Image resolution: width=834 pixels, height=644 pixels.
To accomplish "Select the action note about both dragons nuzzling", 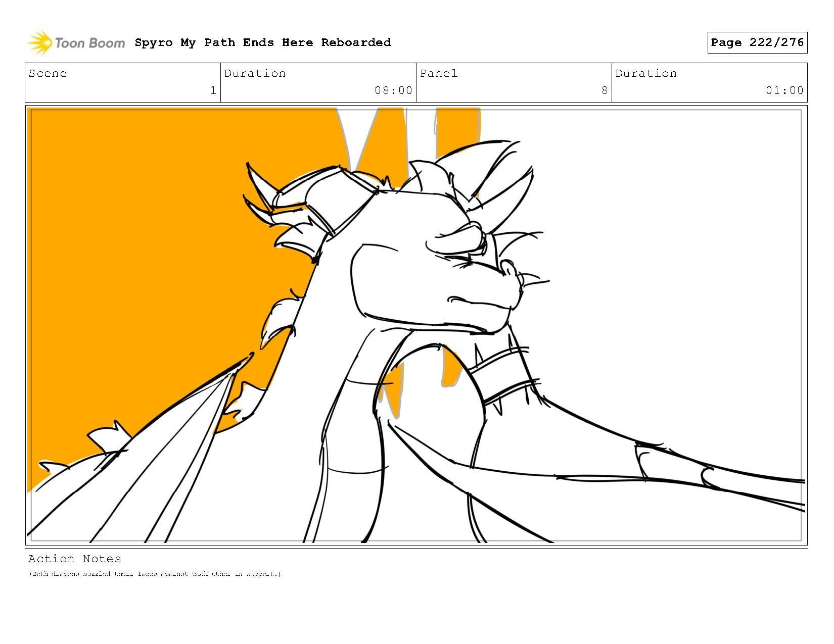I will pos(155,574).
